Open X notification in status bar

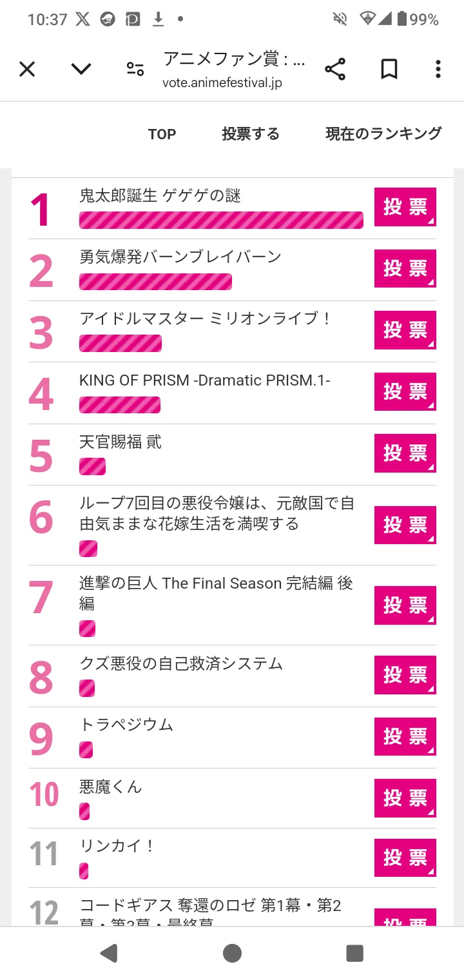(x=82, y=19)
